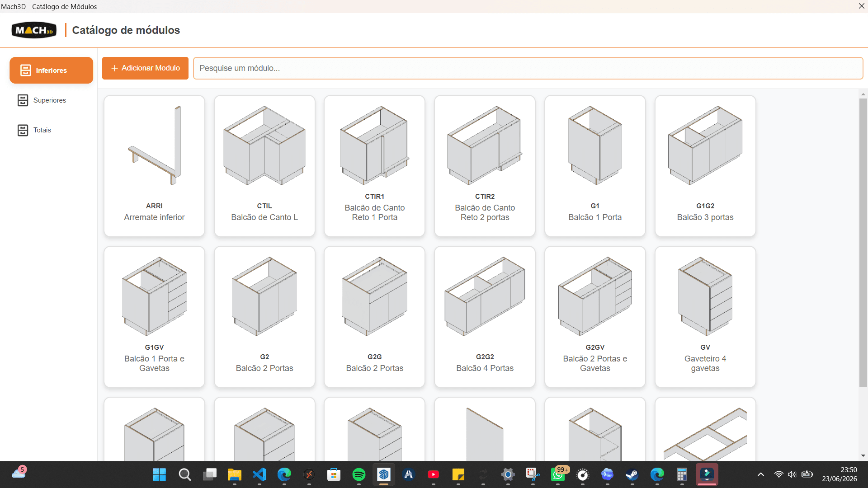Select the CTIL Balcão de Canto L module
The height and width of the screenshot is (488, 868).
pyautogui.click(x=264, y=166)
